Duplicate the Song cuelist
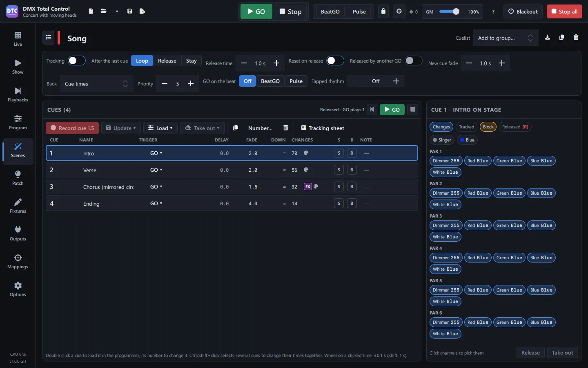 (562, 38)
